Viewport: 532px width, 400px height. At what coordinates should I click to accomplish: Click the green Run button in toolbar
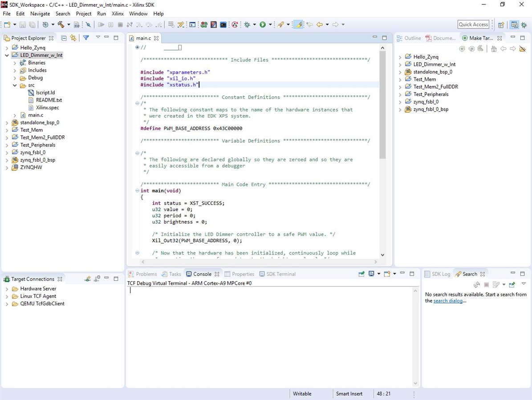[x=263, y=25]
